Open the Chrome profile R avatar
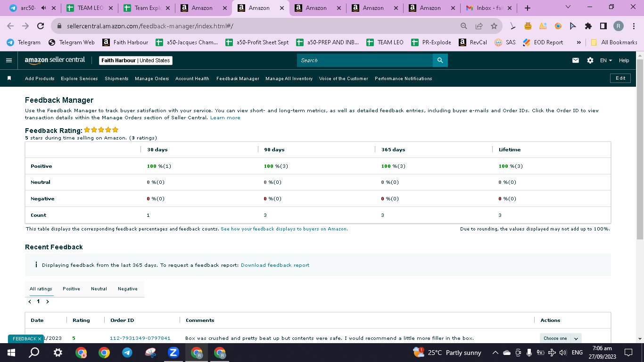Viewport: 644px width, 362px height. tap(619, 26)
